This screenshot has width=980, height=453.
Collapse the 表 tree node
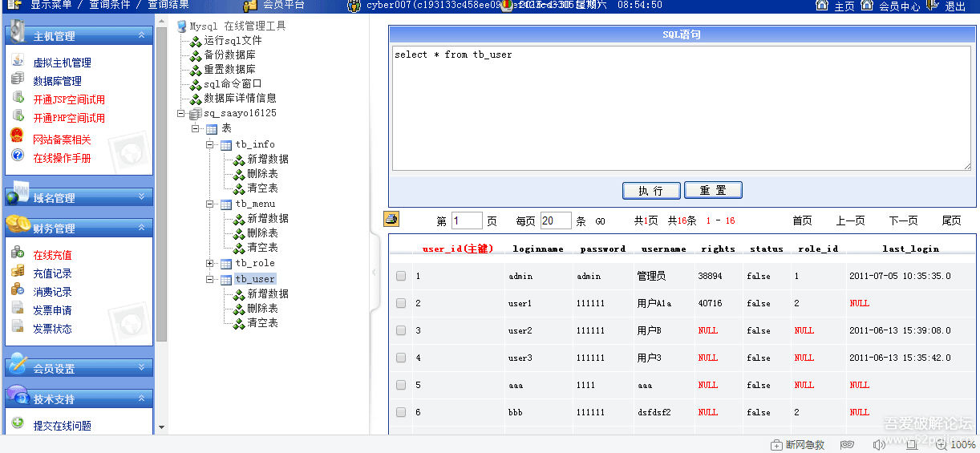point(195,128)
